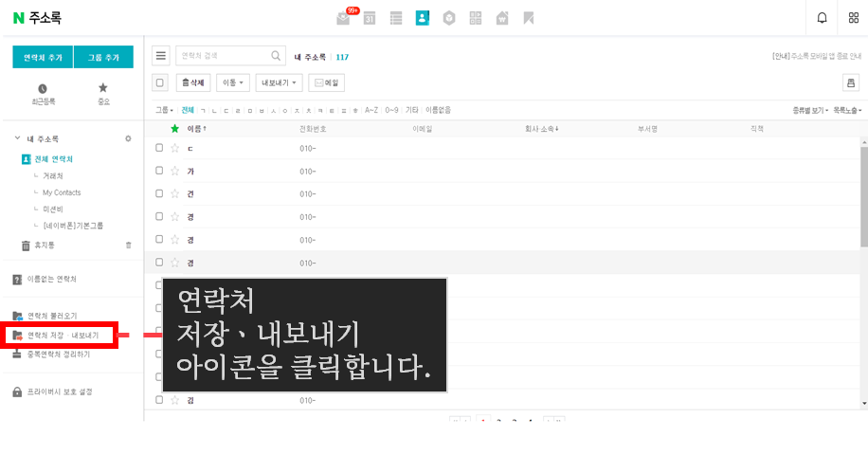Click the search magnifier icon
The image size is (868, 455).
point(276,55)
